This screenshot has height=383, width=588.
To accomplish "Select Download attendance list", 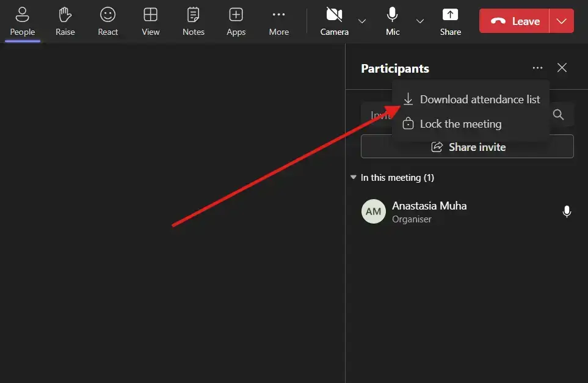I will [x=471, y=100].
